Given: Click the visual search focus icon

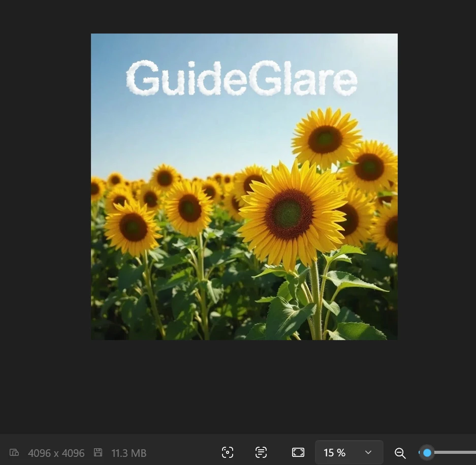Looking at the screenshot, I should click(x=228, y=452).
